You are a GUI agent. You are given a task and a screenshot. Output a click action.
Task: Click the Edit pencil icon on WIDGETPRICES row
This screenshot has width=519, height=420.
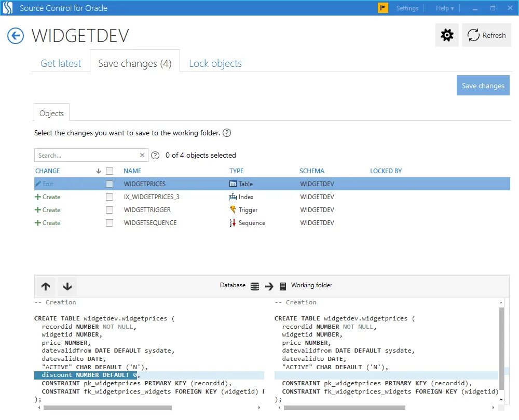38,184
